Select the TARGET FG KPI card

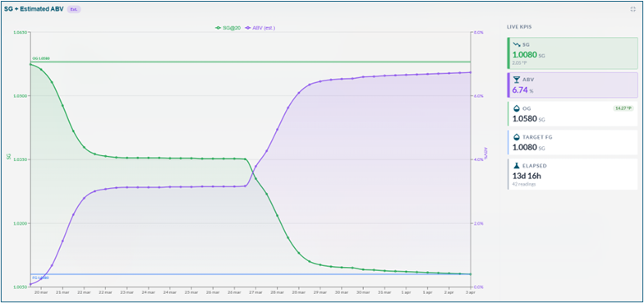click(573, 143)
